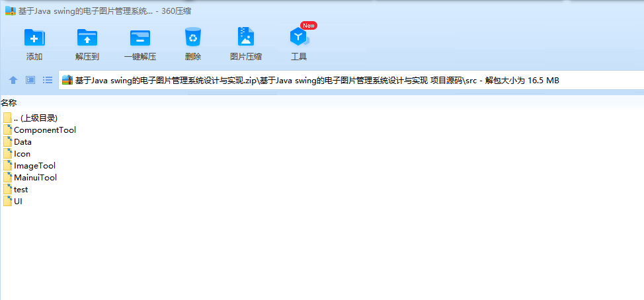
Task: Select the 'UI' folder name
Action: pyautogui.click(x=18, y=202)
